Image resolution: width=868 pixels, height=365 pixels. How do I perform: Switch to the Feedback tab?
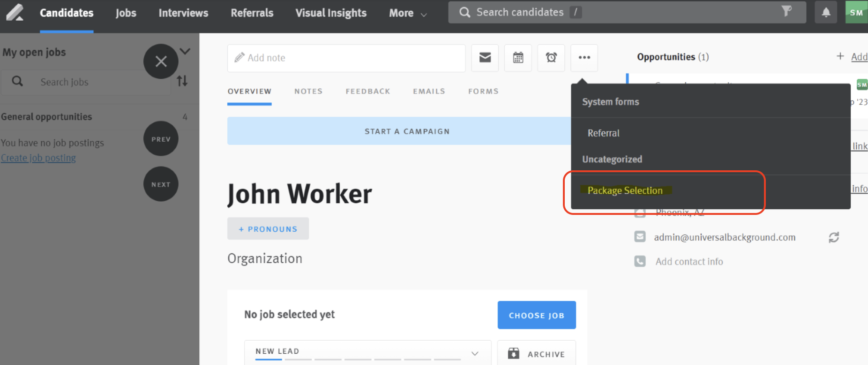368,91
